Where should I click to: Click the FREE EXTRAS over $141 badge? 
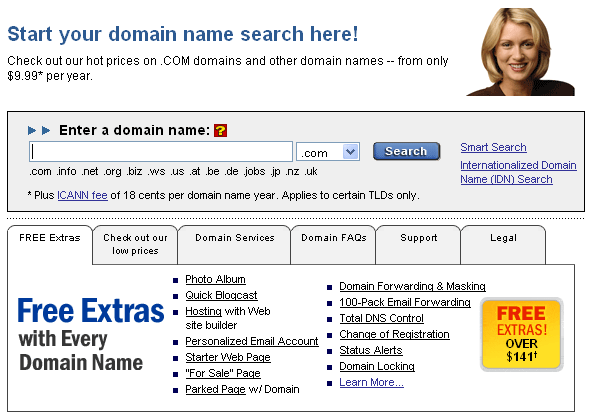(522, 335)
